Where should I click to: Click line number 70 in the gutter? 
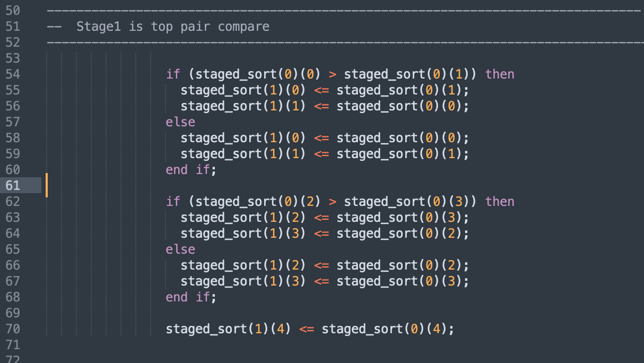tap(12, 329)
